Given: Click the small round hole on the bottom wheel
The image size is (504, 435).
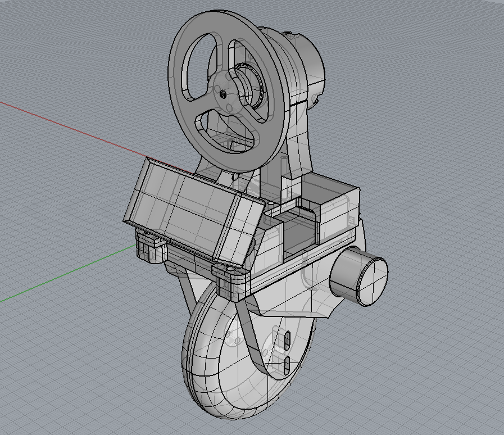Looking at the screenshot, I should click(x=231, y=339).
